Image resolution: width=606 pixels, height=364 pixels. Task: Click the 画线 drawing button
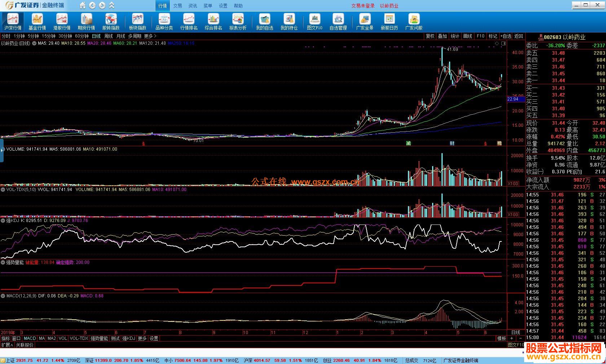coord(468,36)
